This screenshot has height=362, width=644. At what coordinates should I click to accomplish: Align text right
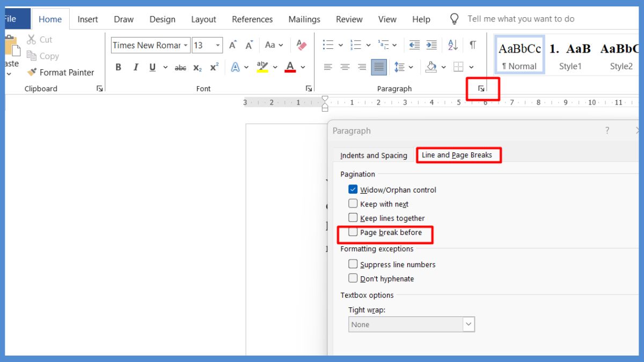coord(362,67)
